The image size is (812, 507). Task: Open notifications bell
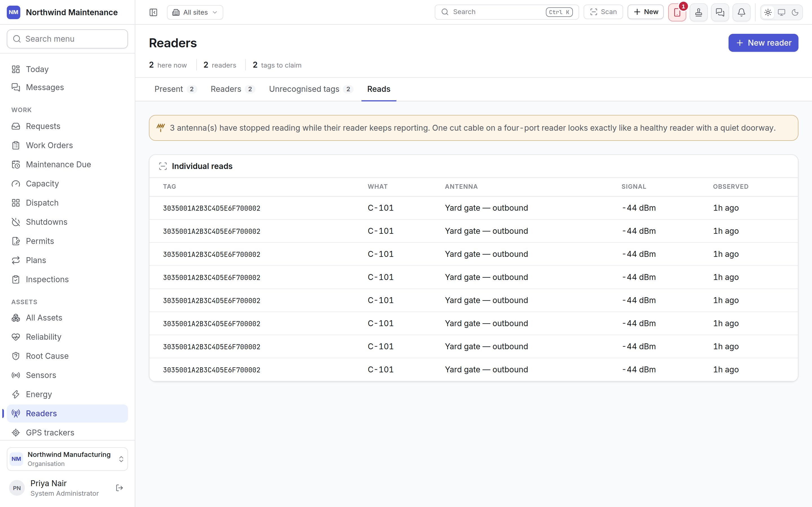pyautogui.click(x=742, y=12)
